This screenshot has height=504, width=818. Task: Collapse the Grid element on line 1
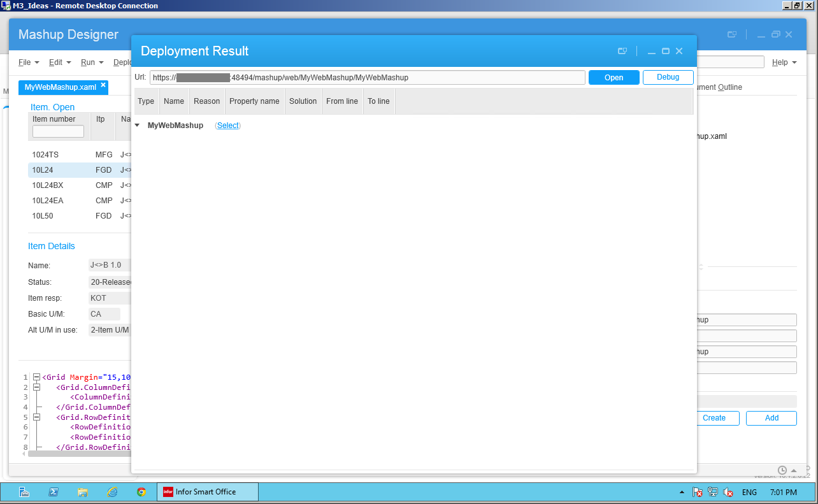[x=36, y=377]
